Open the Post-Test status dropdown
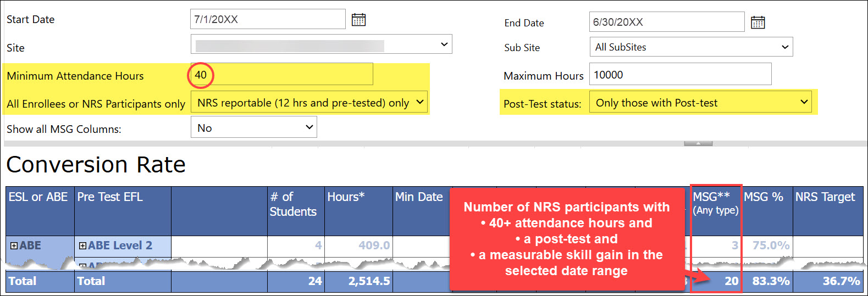Viewport: 868px width, 296px height. coord(700,103)
